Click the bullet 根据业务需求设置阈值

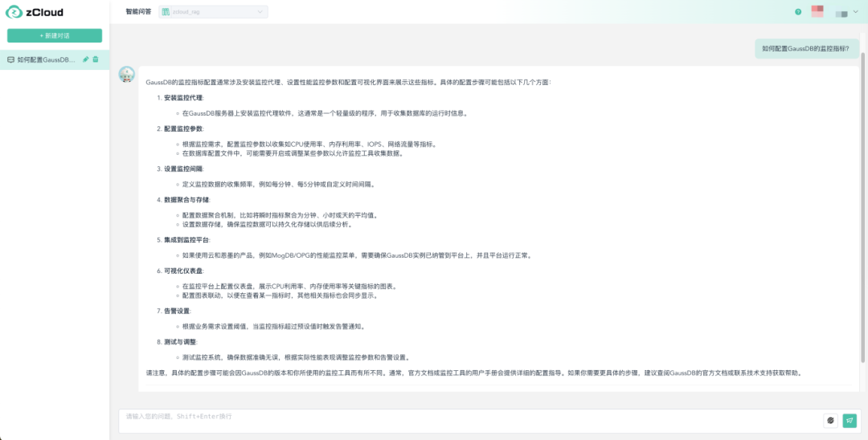(x=274, y=326)
